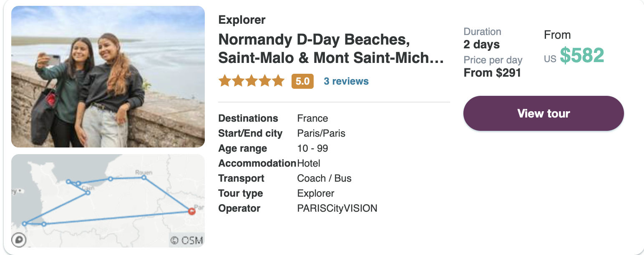The height and width of the screenshot is (255, 644).
Task: Click the France destination value
Action: coord(312,118)
